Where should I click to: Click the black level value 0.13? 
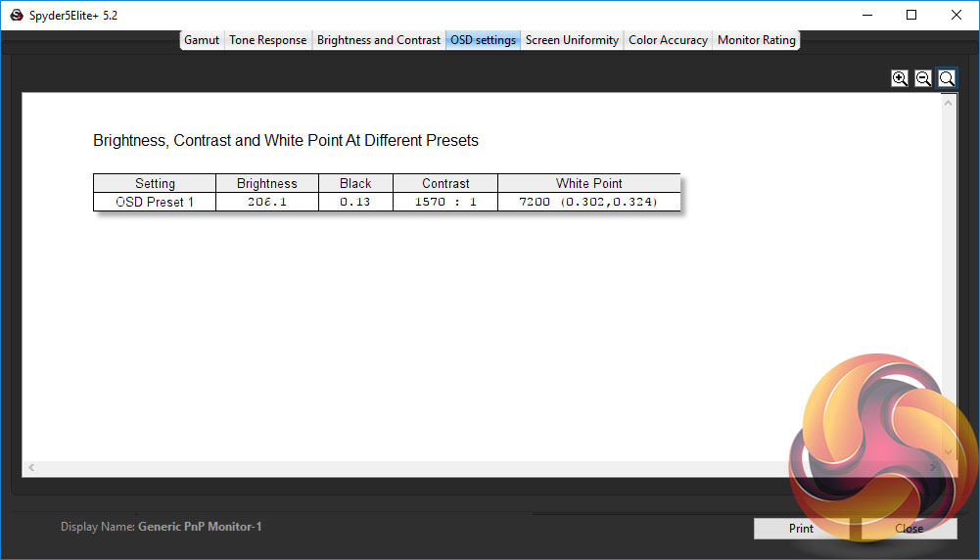(355, 202)
